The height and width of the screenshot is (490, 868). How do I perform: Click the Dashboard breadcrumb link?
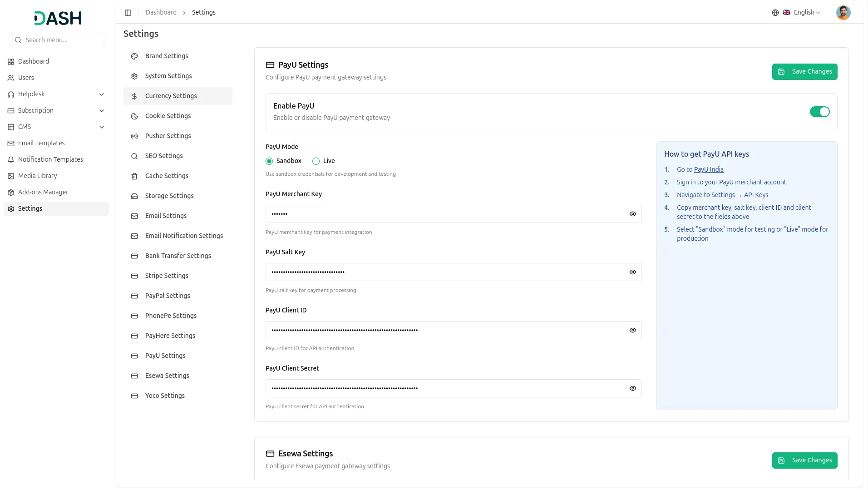coord(161,12)
